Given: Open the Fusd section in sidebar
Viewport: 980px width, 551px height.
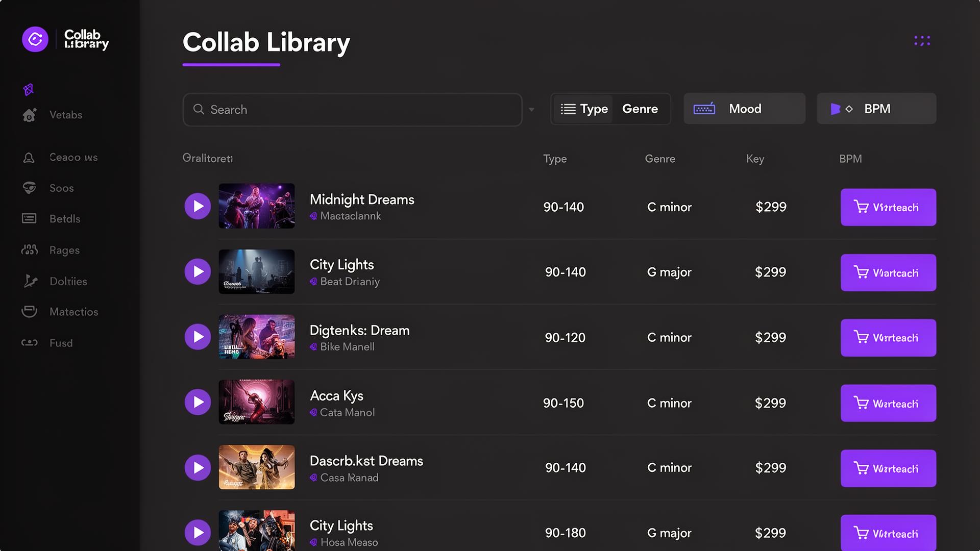Looking at the screenshot, I should [29, 343].
